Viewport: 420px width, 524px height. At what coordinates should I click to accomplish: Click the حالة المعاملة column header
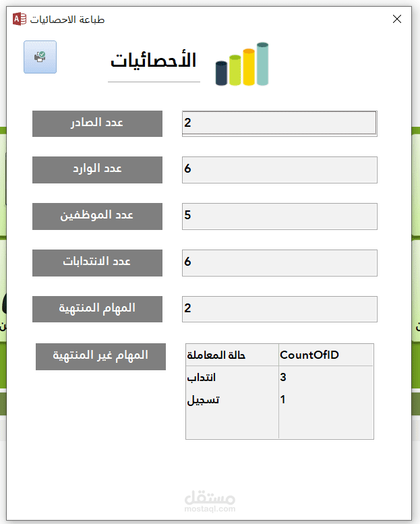[231, 355]
